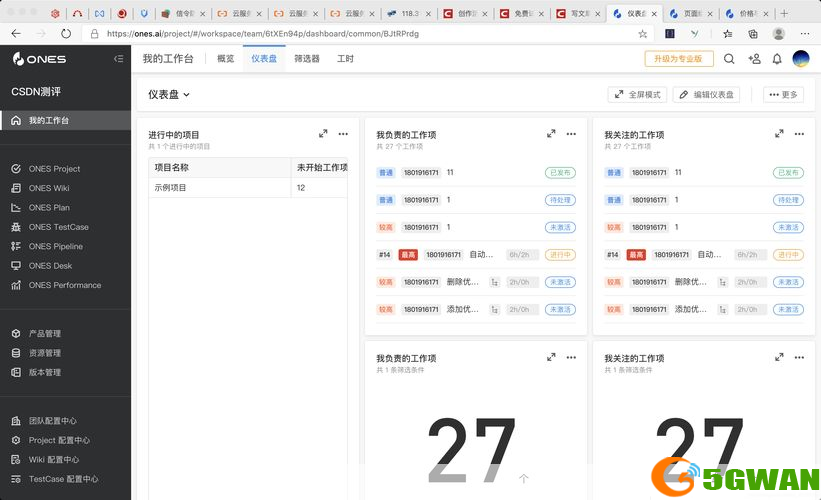This screenshot has height=500, width=821.
Task: Open the 示例项目 row
Action: 248,187
